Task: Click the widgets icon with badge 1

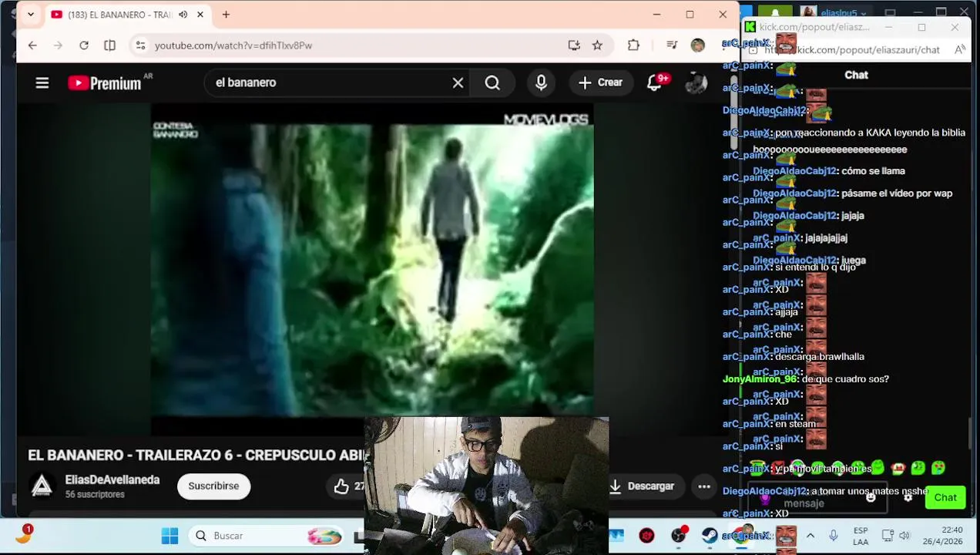Action: coord(24,535)
